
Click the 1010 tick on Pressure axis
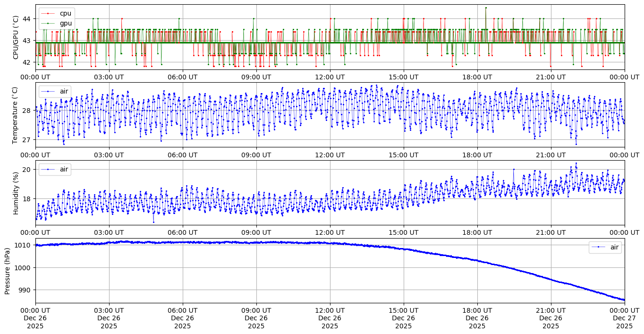click(24, 245)
